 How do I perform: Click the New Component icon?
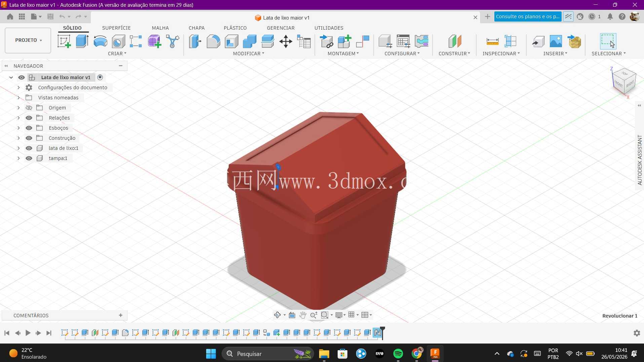point(344,41)
